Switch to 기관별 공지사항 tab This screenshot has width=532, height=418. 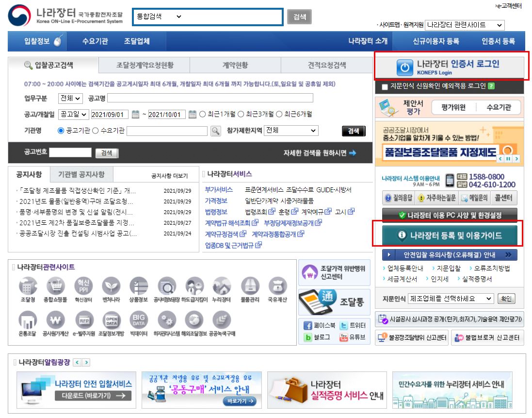81,175
